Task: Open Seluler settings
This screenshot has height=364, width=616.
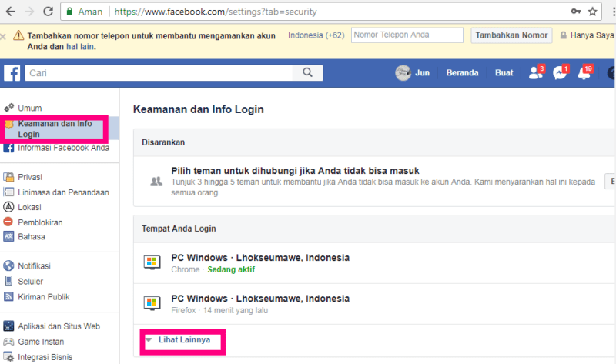Action: coord(31,282)
